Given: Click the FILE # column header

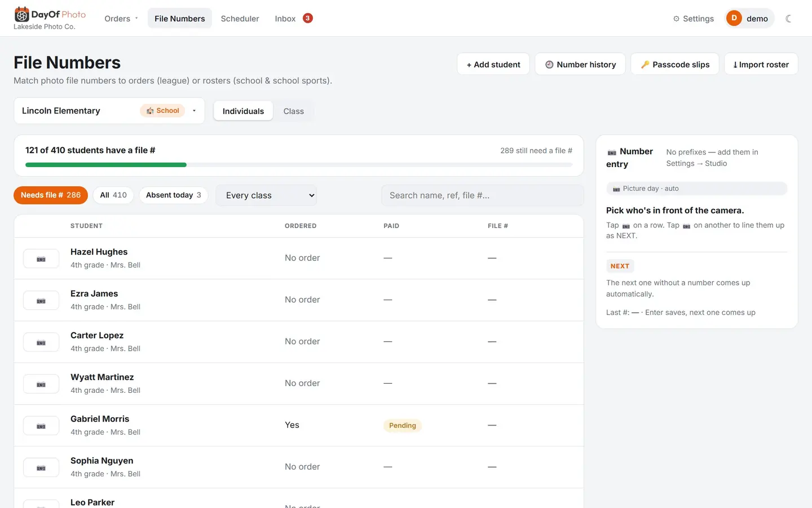Looking at the screenshot, I should [498, 226].
